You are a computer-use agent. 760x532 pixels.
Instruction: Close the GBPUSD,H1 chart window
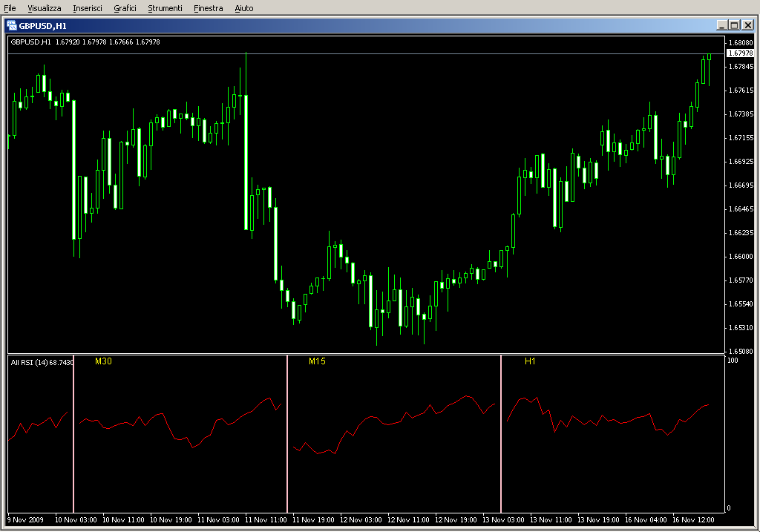pyautogui.click(x=748, y=25)
